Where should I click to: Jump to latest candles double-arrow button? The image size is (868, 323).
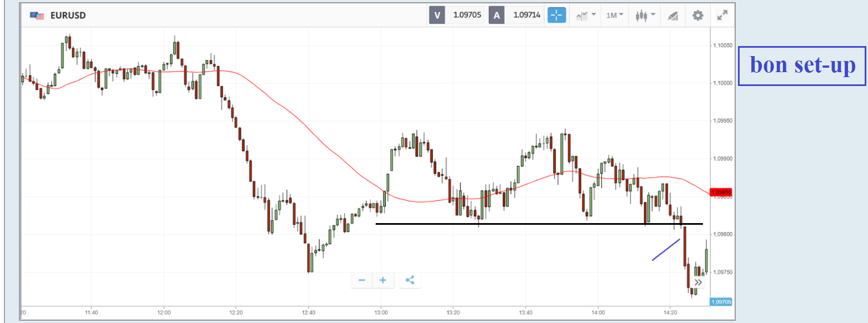tap(699, 282)
